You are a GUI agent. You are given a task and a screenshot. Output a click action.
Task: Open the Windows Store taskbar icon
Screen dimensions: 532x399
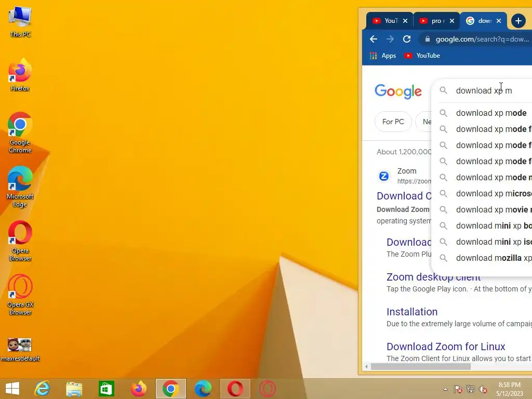point(106,389)
